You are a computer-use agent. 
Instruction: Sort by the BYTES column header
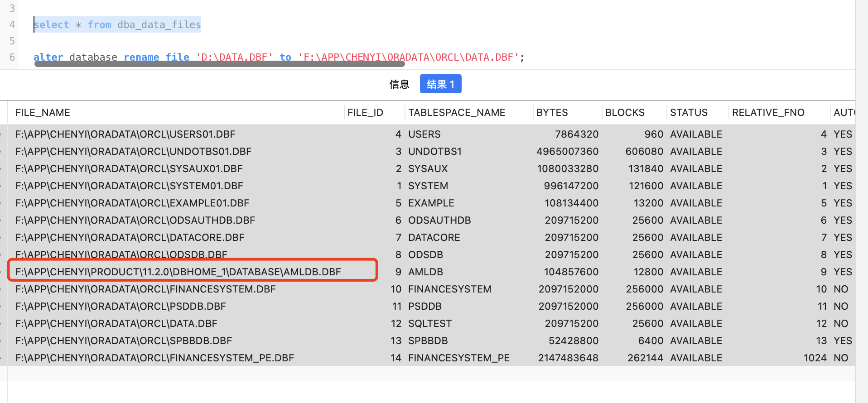pos(552,112)
